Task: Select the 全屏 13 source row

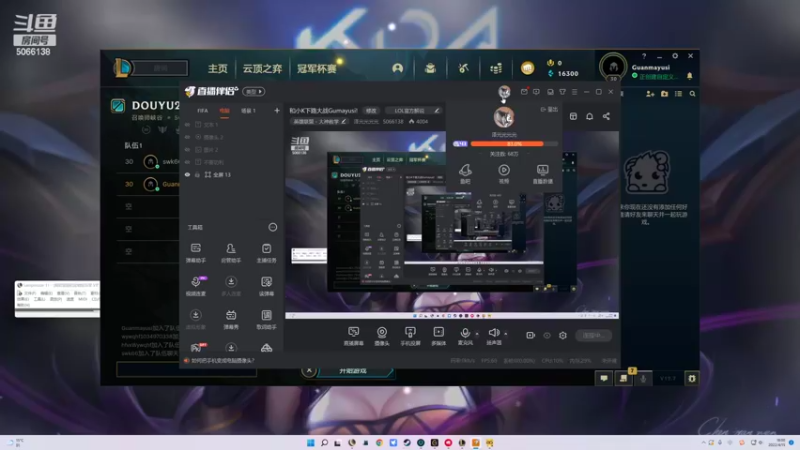Action: (x=232, y=174)
